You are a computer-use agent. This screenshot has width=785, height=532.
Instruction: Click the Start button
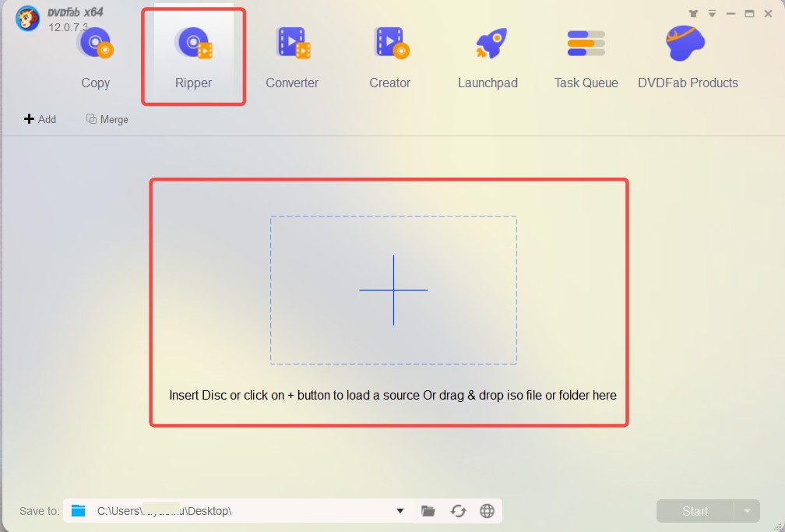tap(695, 511)
